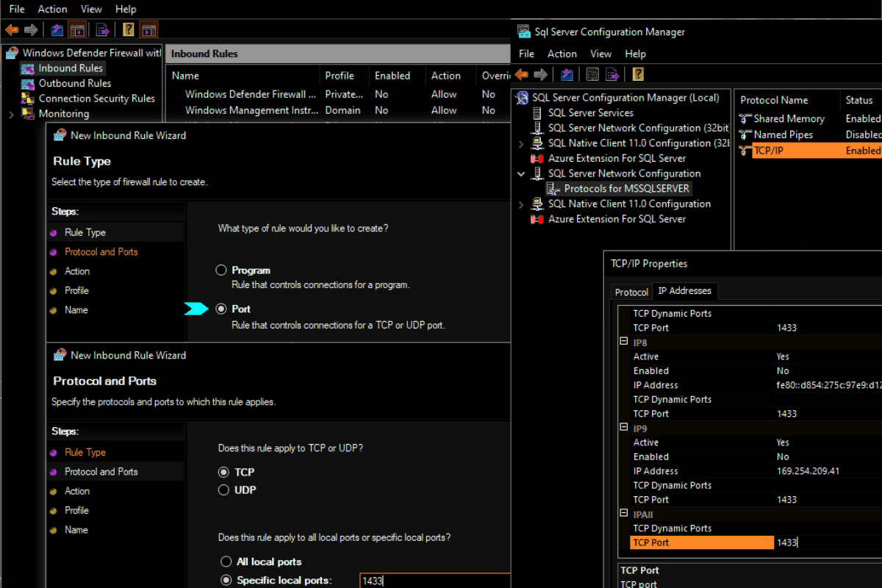Select the All local ports option
The width and height of the screenshot is (882, 588).
click(226, 562)
